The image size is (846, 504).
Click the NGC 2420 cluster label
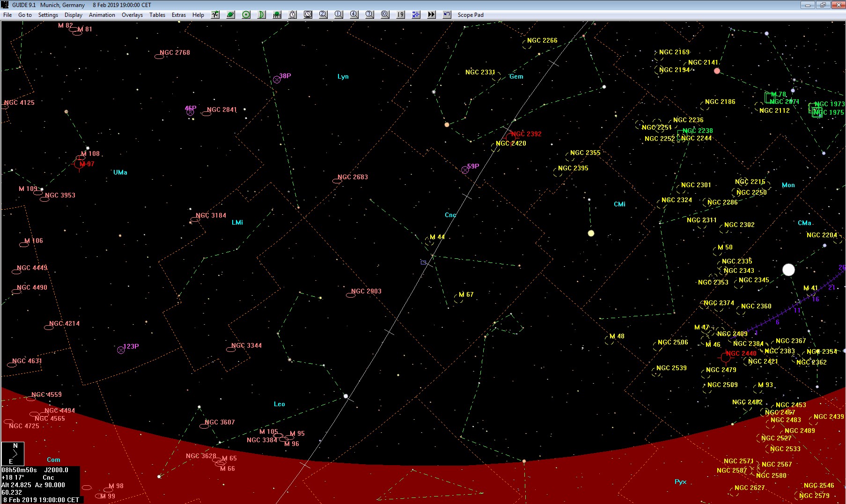(511, 143)
